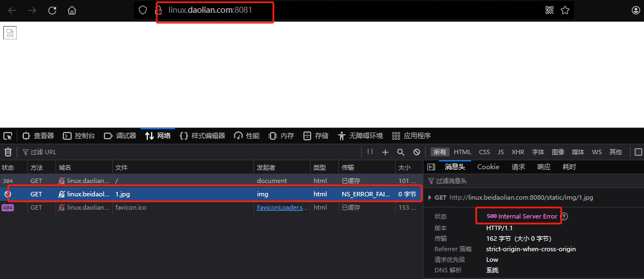This screenshot has width=644, height=279.
Task: Go to browser home page
Action: pos(72,10)
